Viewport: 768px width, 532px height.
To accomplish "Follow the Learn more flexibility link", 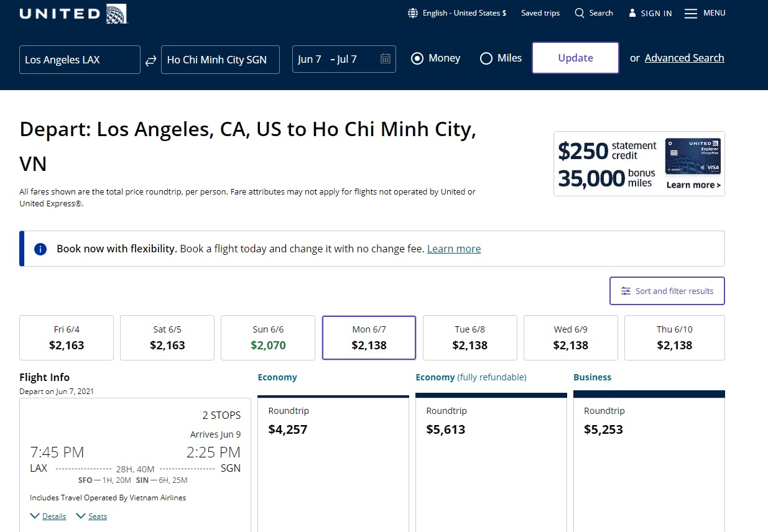I will (454, 249).
